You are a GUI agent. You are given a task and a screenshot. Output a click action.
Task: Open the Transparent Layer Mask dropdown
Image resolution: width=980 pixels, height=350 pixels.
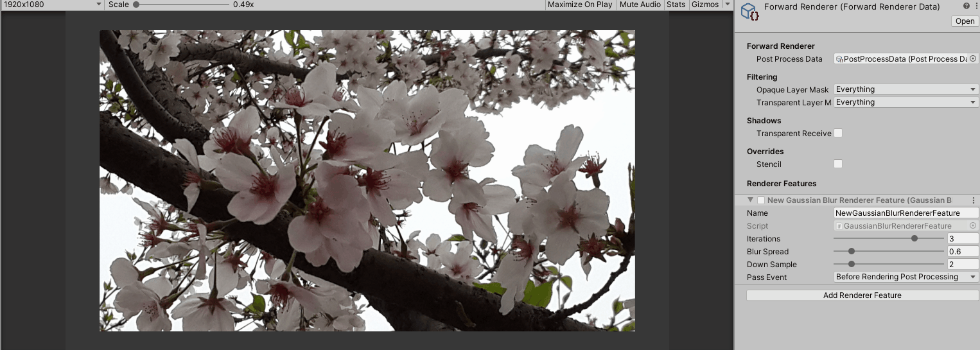[906, 102]
